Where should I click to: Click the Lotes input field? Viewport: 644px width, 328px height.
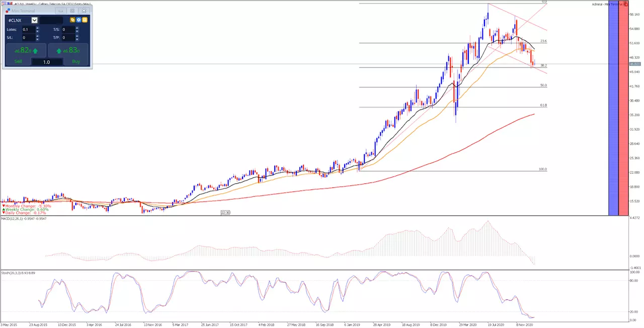pyautogui.click(x=29, y=30)
